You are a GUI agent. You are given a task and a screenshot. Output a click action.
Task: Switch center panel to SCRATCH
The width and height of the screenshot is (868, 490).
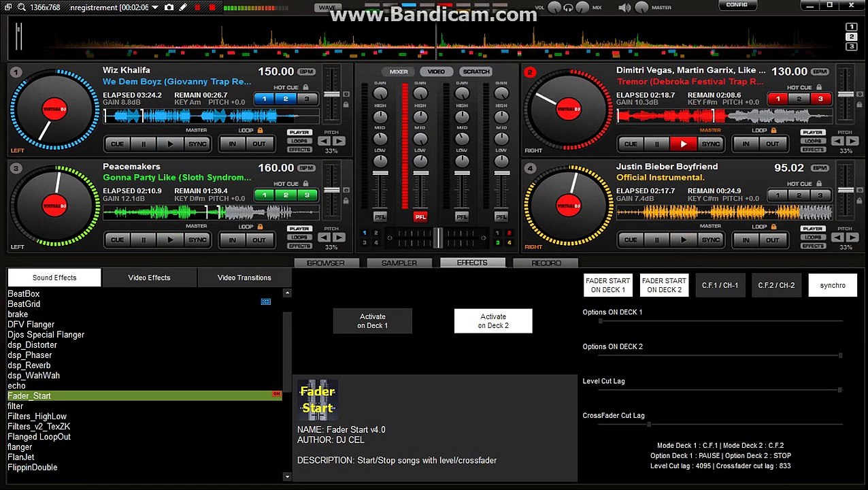(475, 71)
